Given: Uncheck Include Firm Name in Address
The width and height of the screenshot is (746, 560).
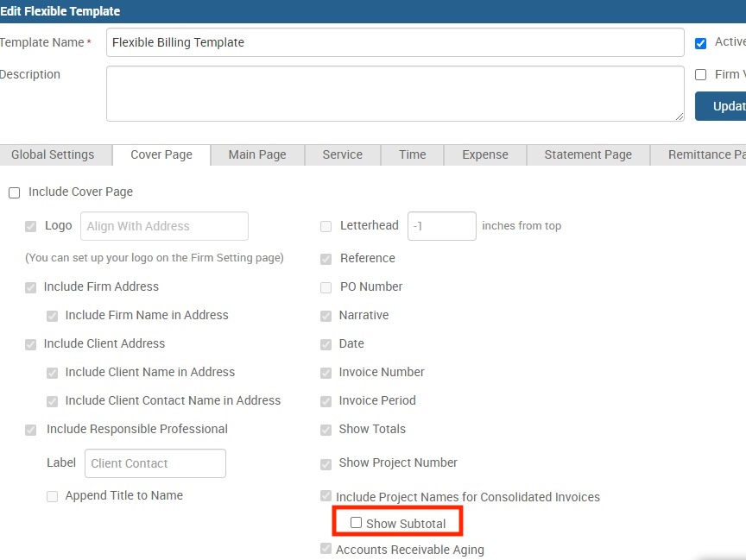Looking at the screenshot, I should pyautogui.click(x=52, y=315).
